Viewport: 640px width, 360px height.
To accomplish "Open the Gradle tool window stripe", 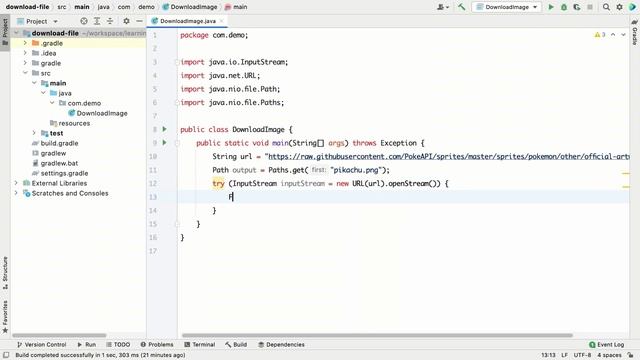I will tap(635, 32).
